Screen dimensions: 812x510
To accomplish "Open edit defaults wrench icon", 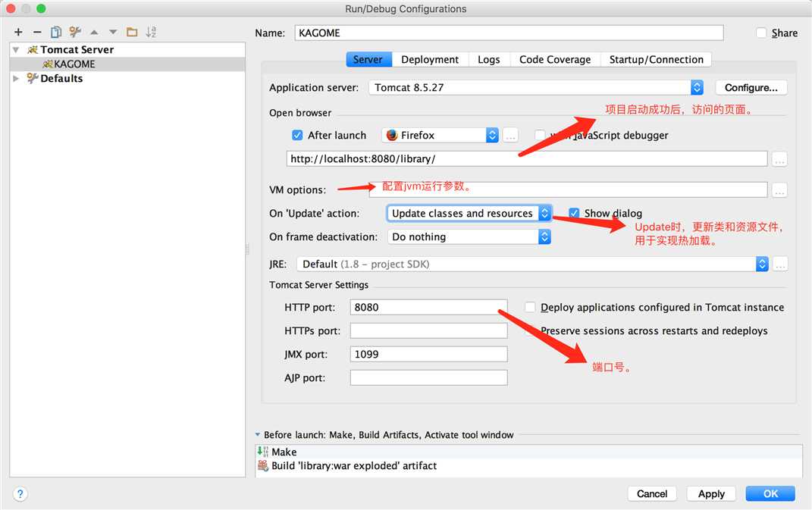I will (75, 32).
